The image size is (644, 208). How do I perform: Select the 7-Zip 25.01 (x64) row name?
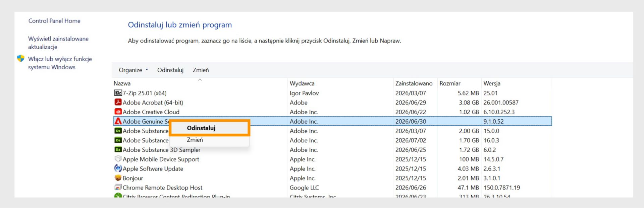[145, 93]
